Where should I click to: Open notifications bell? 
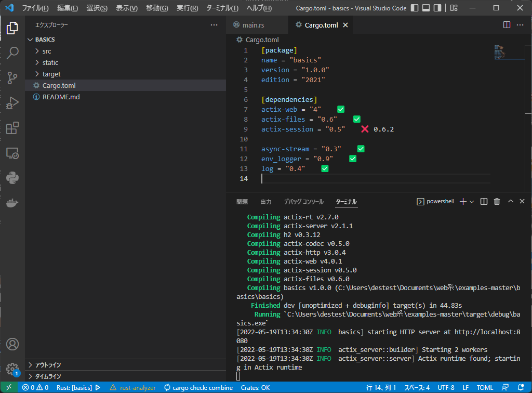(x=521, y=388)
